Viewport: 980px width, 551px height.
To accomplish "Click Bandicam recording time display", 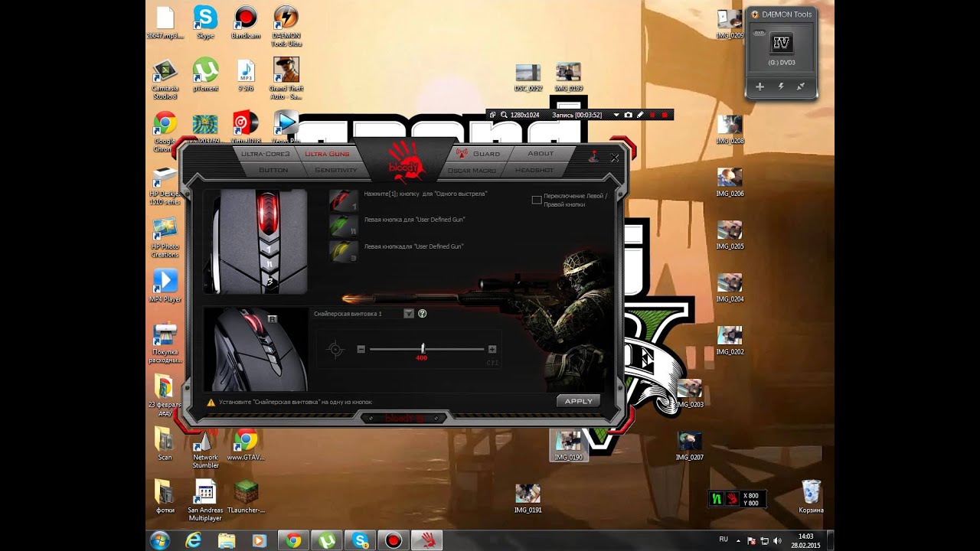I will click(x=577, y=115).
